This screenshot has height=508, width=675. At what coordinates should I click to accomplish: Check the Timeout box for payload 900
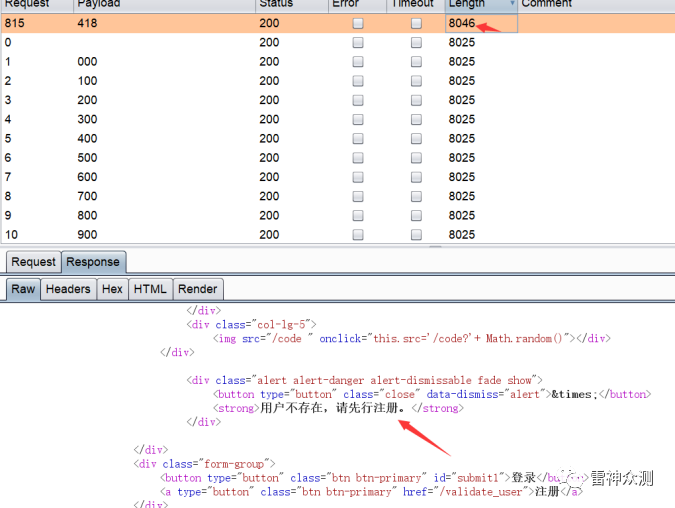click(416, 234)
